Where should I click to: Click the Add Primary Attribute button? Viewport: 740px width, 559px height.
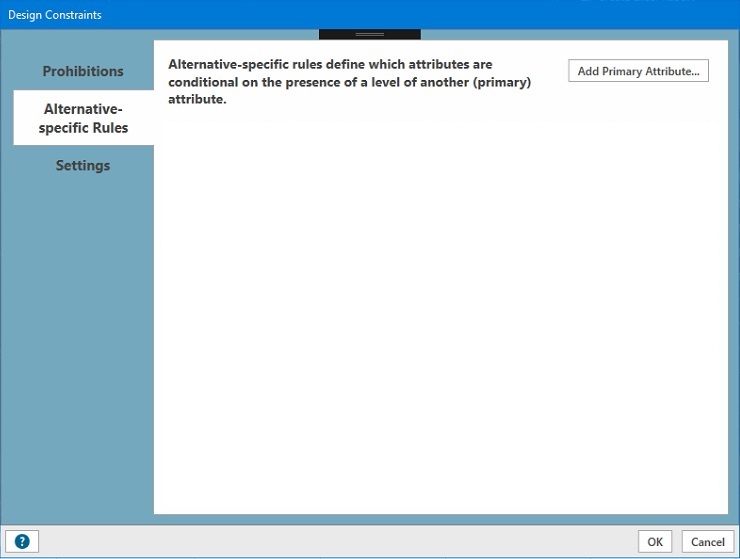coord(638,71)
